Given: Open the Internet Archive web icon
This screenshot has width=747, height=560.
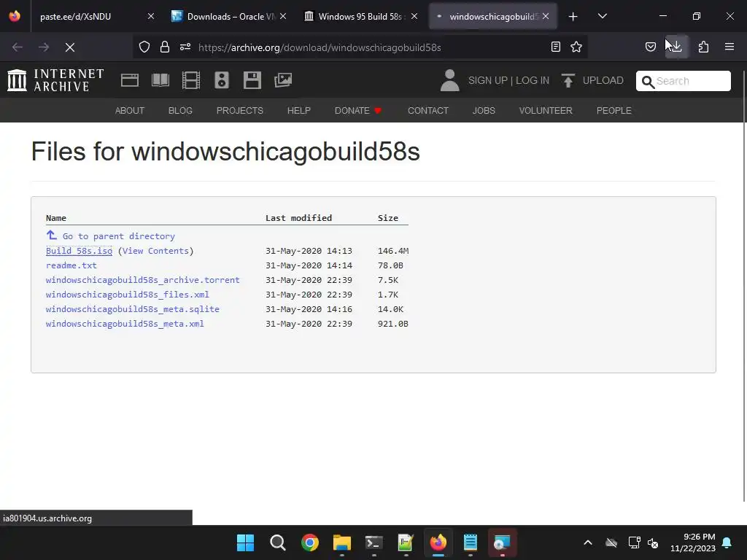Looking at the screenshot, I should click(x=130, y=80).
